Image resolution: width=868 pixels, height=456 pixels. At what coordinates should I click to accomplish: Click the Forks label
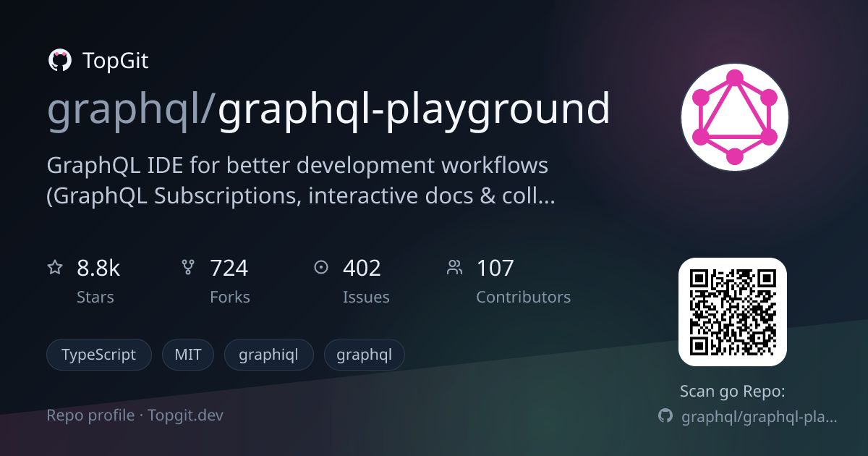point(230,297)
